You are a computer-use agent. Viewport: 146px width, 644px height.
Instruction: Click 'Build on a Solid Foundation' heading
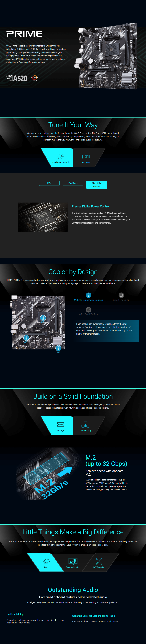coord(73,396)
